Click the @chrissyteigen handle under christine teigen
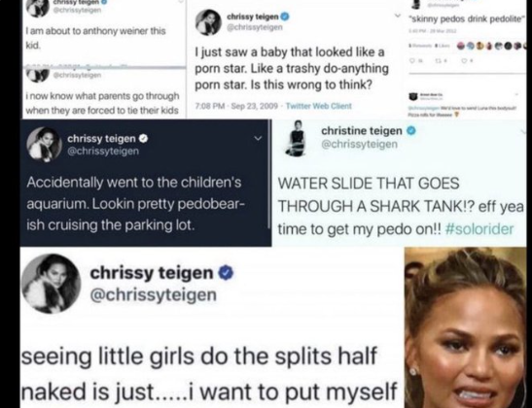The height and width of the screenshot is (408, 532). click(359, 144)
